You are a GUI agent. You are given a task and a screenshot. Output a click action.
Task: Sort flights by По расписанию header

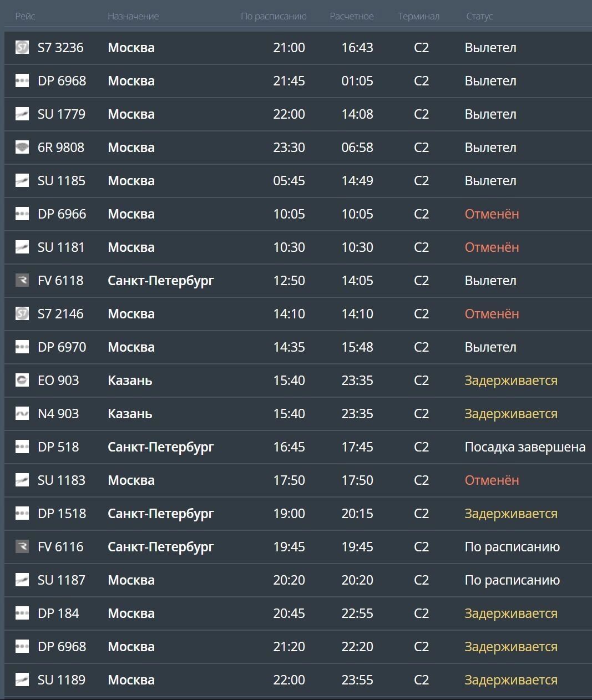(274, 17)
